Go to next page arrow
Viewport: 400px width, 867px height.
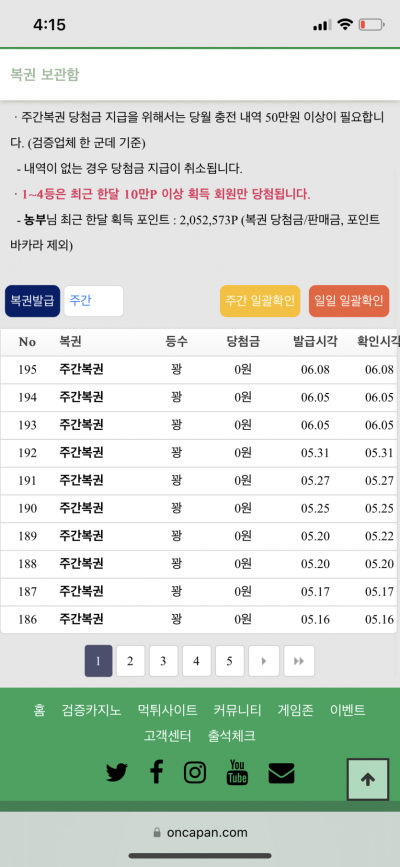coord(263,661)
